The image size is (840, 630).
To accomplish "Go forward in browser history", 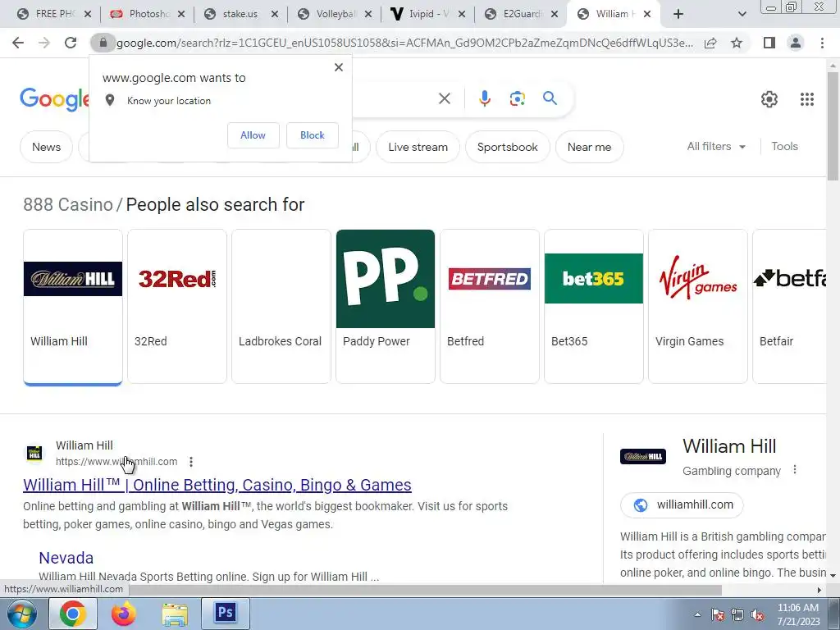I will 44,43.
